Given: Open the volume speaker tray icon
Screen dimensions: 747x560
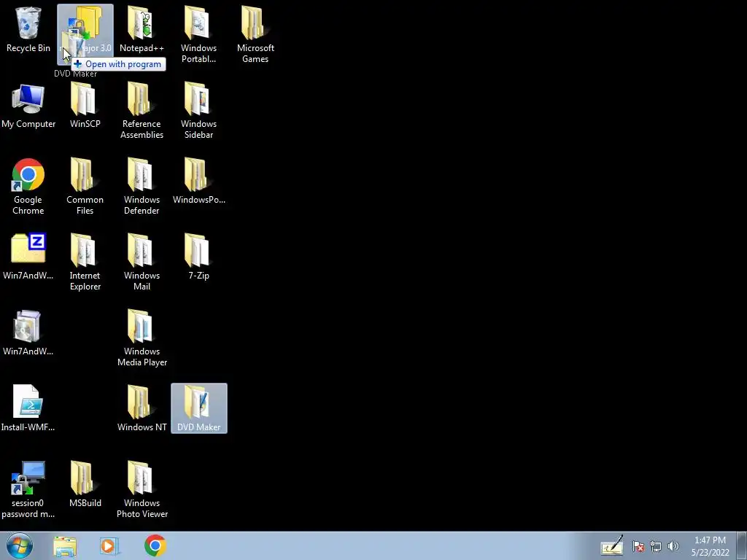Looking at the screenshot, I should click(673, 546).
